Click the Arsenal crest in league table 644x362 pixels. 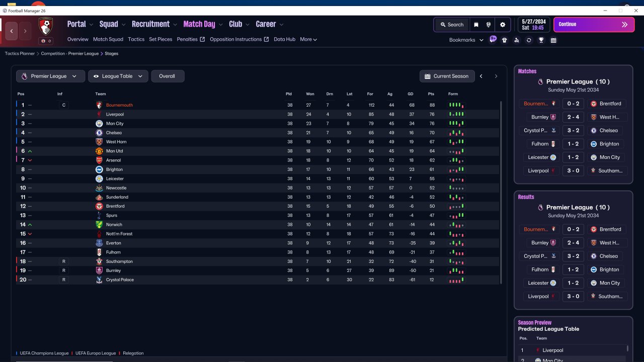tap(99, 160)
